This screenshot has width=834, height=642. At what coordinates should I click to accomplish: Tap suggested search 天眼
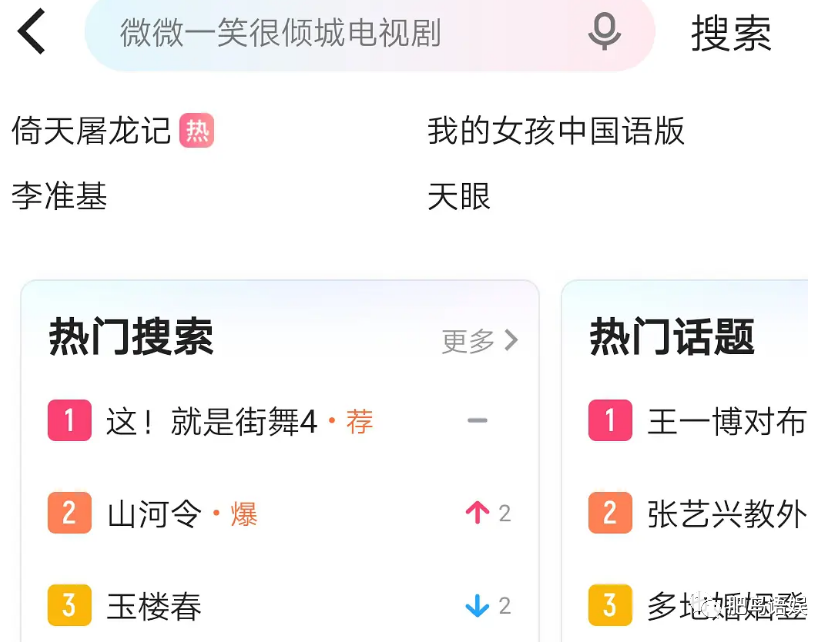(459, 196)
